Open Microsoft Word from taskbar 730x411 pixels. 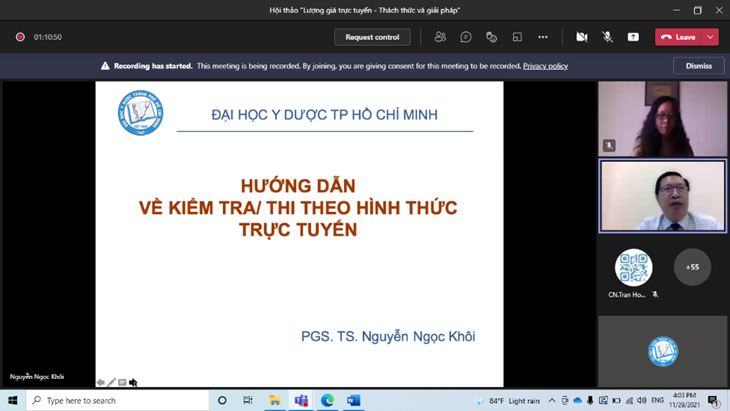(x=353, y=400)
